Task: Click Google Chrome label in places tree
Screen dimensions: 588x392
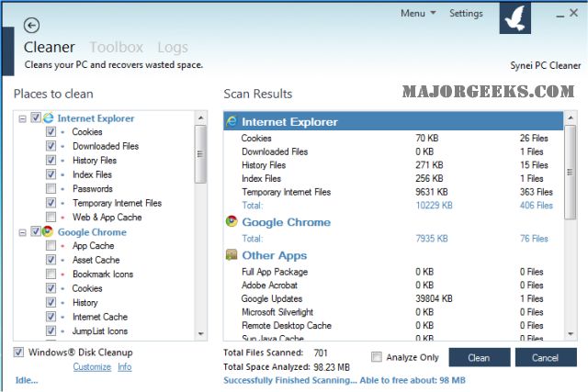Action: 92,232
